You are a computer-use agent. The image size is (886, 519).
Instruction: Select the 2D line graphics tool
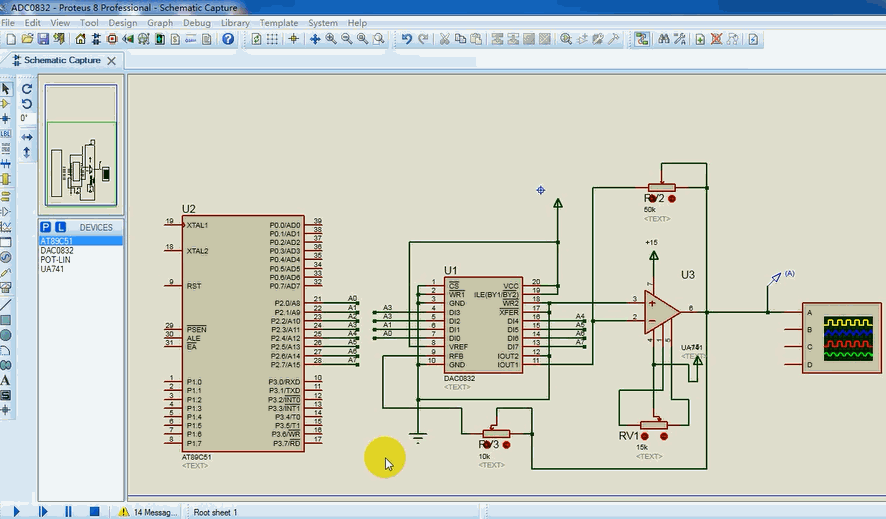(6, 305)
